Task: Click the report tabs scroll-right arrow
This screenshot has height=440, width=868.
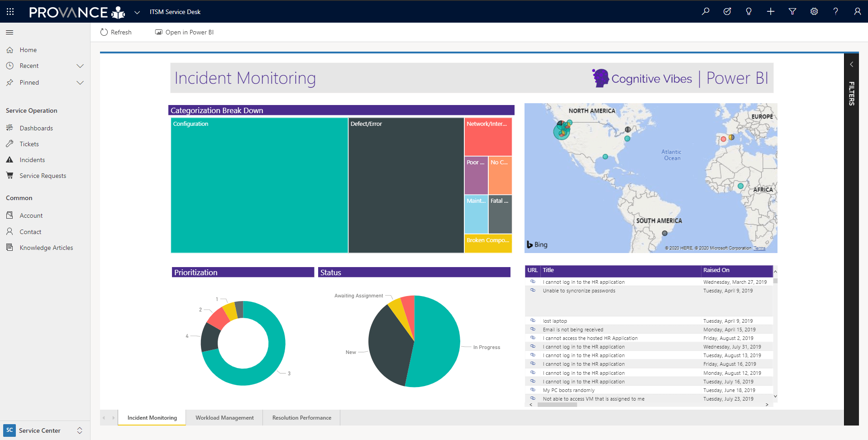Action: 113,418
